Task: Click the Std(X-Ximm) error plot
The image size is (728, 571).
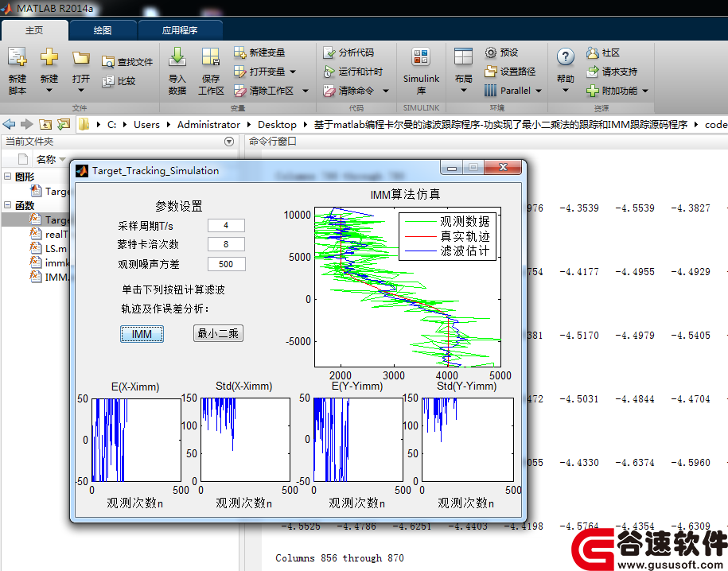Action: click(x=245, y=440)
